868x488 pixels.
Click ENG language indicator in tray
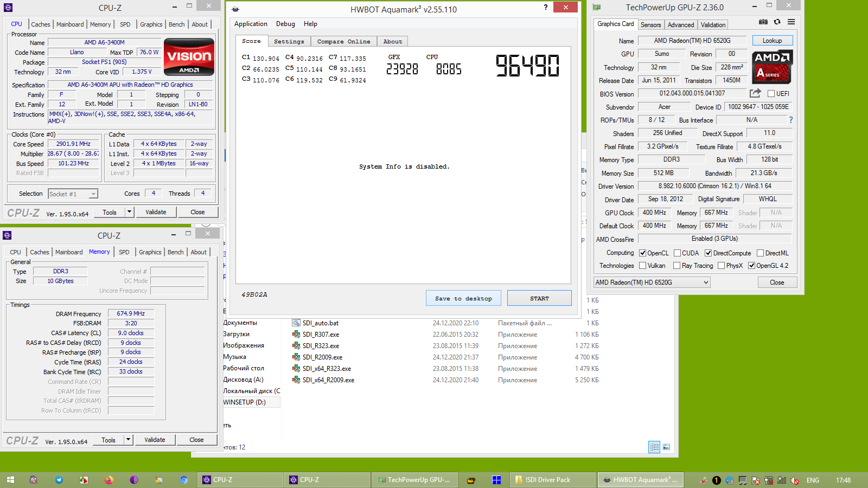point(813,480)
